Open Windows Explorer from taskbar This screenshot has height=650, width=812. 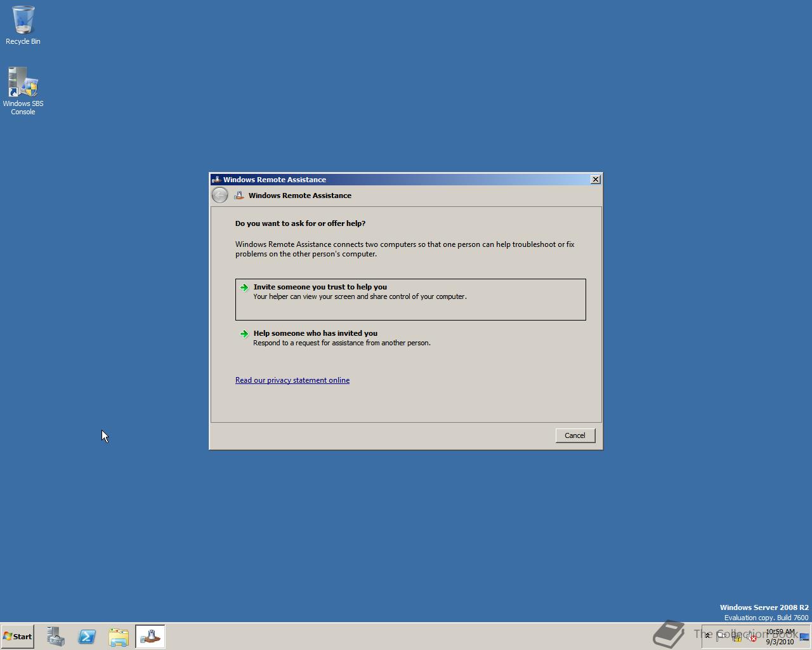point(119,637)
